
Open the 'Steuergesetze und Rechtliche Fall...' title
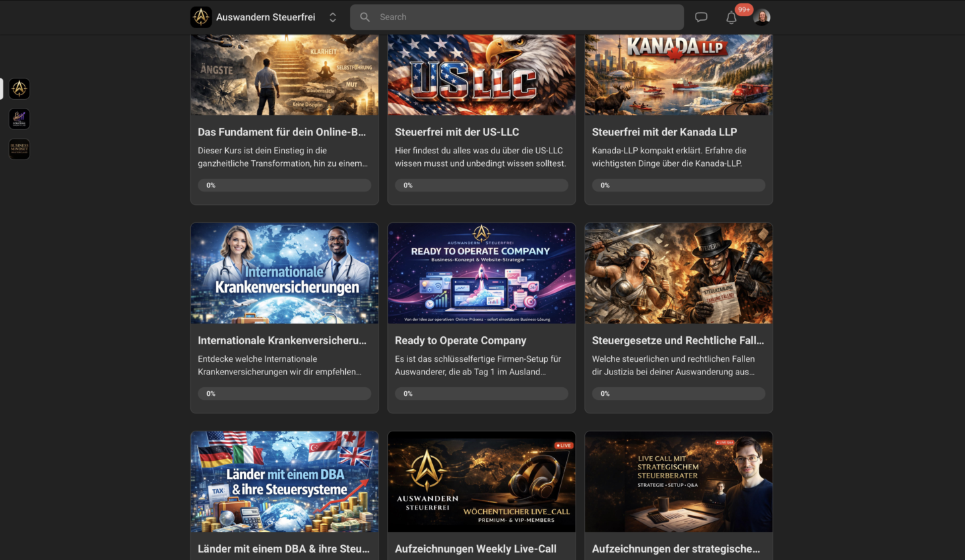coord(678,340)
